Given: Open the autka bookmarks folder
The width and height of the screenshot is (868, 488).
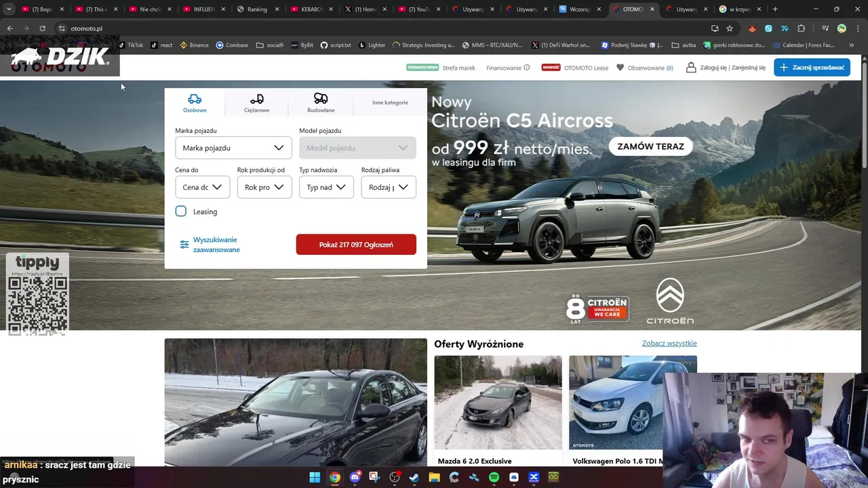Looking at the screenshot, I should tap(684, 45).
